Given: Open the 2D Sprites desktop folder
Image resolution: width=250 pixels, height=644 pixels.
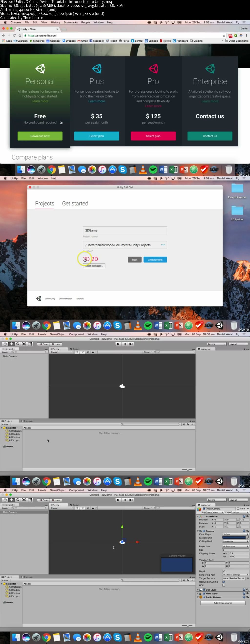Looking at the screenshot, I should point(237,211).
